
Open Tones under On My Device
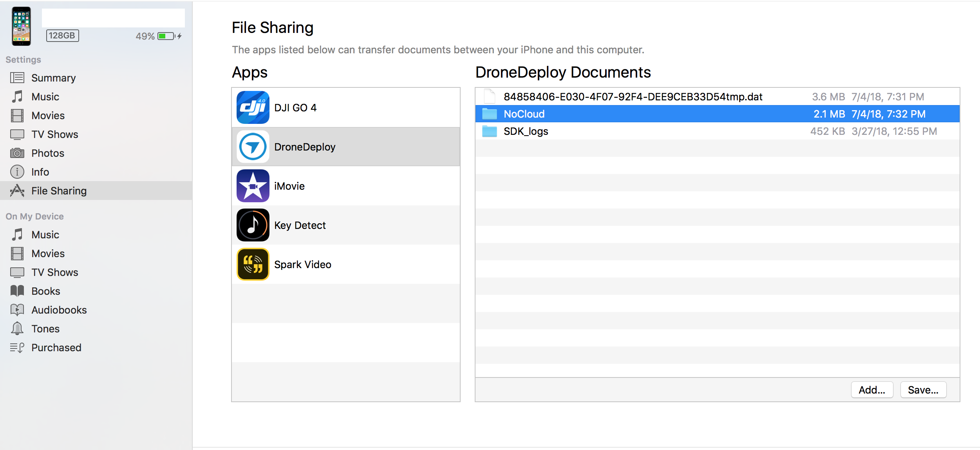pyautogui.click(x=45, y=329)
